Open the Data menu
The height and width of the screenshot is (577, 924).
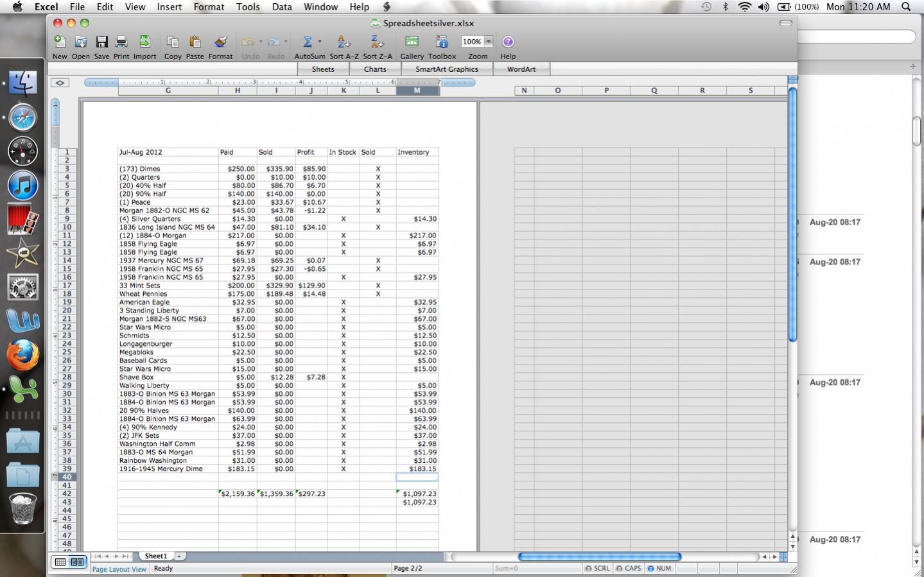pos(281,7)
